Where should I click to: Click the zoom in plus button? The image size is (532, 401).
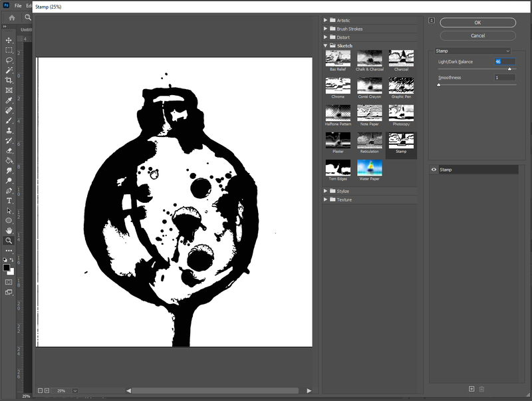pos(47,390)
